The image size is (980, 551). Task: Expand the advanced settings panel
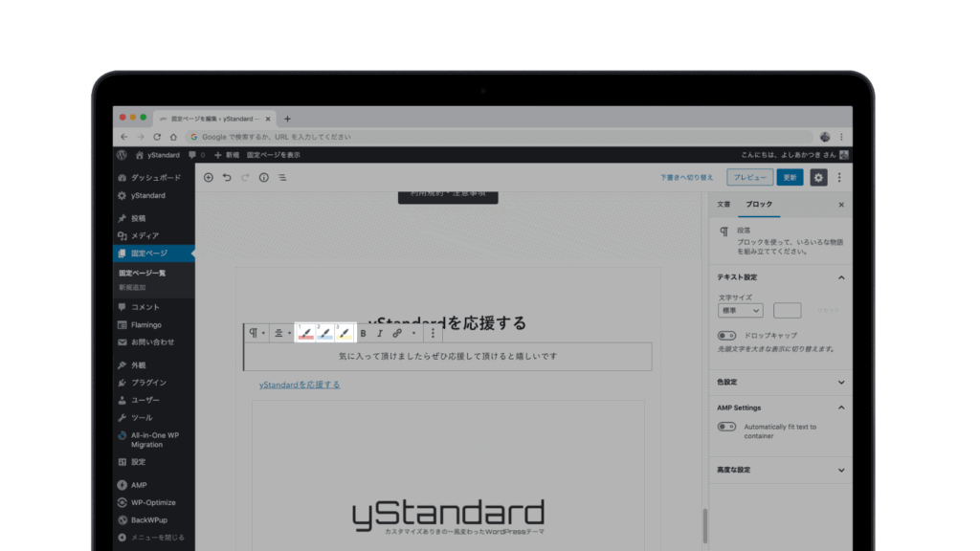point(780,470)
